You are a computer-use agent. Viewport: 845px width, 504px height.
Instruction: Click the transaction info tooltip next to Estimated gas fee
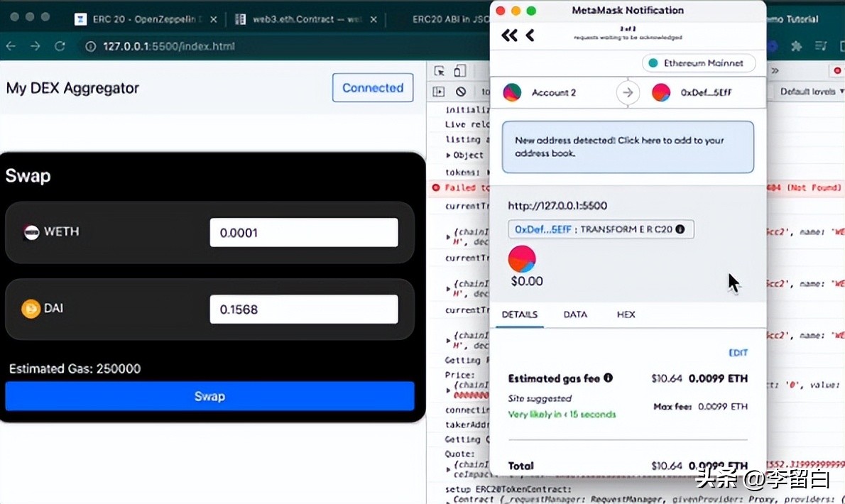[607, 378]
